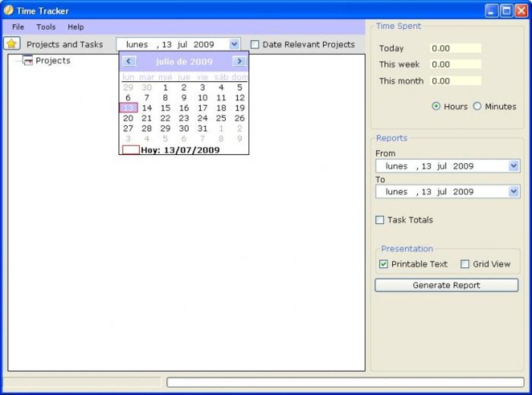532x395 pixels.
Task: Select the Hours radio button
Action: pyautogui.click(x=436, y=106)
